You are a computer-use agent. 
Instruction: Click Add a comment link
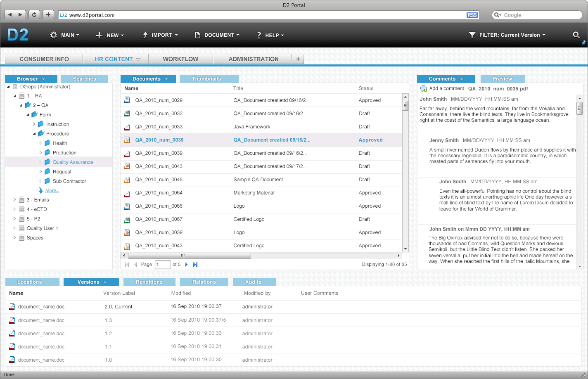[447, 89]
